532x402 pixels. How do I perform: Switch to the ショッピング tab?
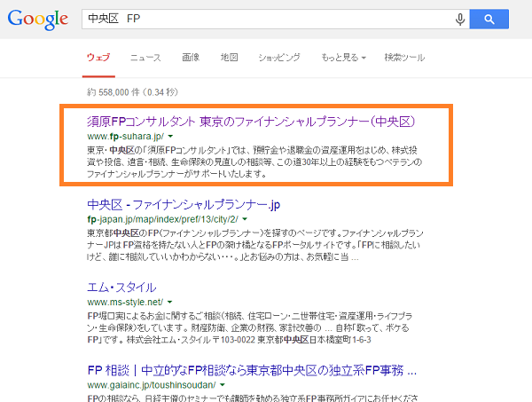(x=279, y=58)
